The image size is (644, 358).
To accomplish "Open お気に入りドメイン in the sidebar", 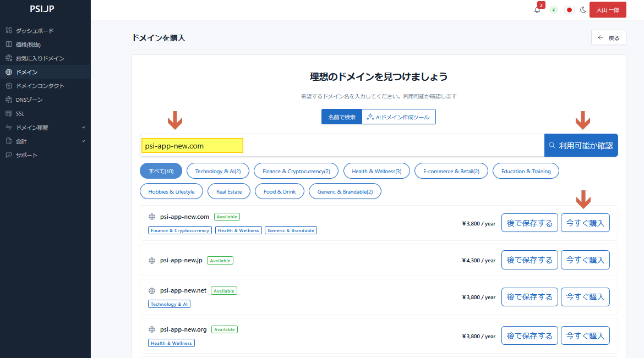I will tap(40, 58).
